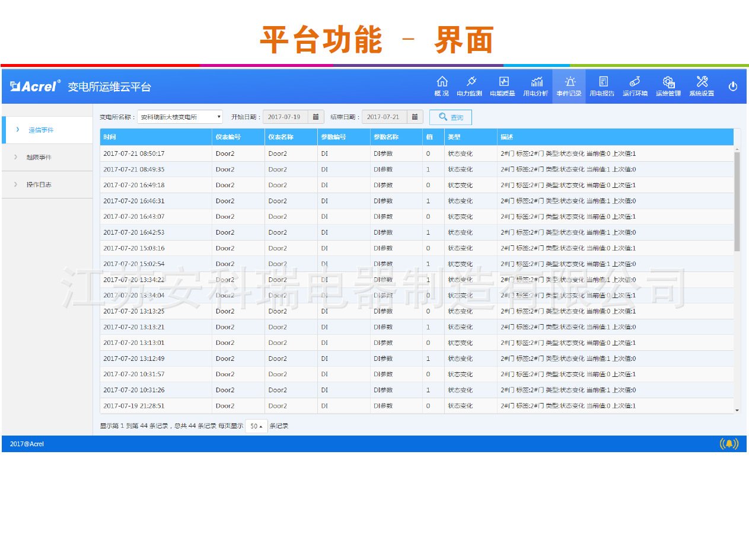
Task: Open the start date calendar icon
Action: pyautogui.click(x=316, y=117)
